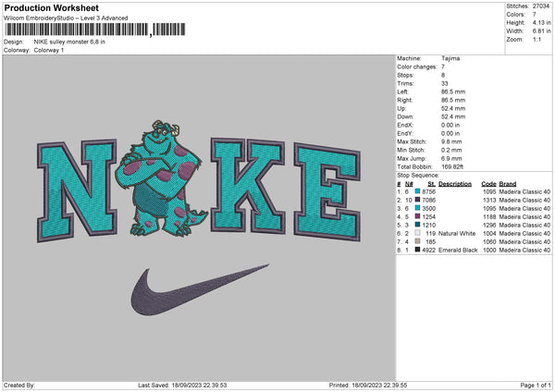Click the purple Nike swoosh in the design
Screen dimensions: 555x392
[201, 289]
